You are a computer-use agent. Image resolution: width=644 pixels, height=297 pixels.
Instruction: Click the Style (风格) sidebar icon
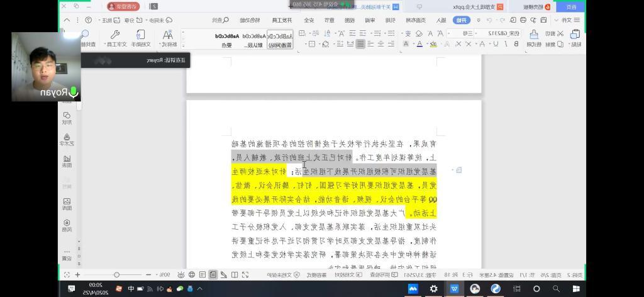[x=67, y=223]
